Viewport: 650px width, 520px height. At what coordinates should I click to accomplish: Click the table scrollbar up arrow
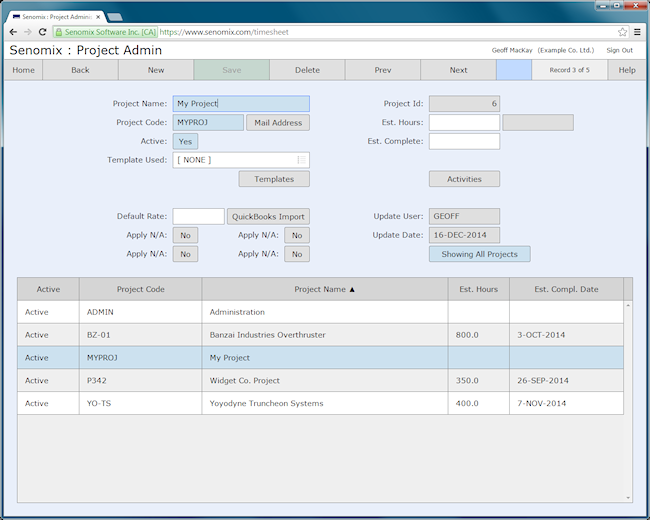628,306
